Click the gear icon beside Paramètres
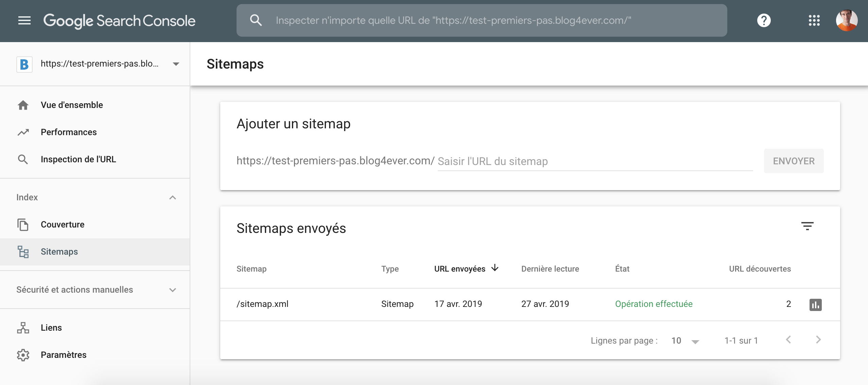 pyautogui.click(x=23, y=355)
